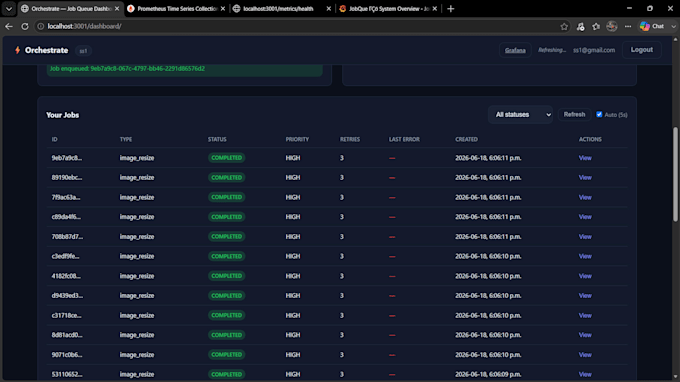680x382 pixels.
Task: Click the ss1 badge next to Orchestrate
Action: [83, 51]
